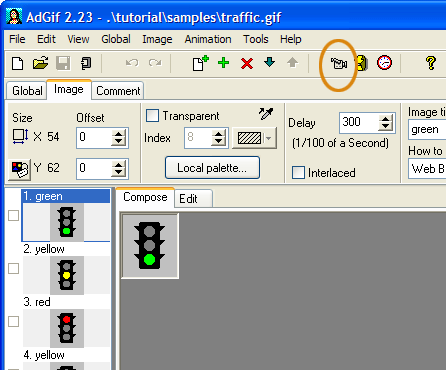The width and height of the screenshot is (446, 370).
Task: Select the red traffic light frame thumbnail
Action: 67,328
